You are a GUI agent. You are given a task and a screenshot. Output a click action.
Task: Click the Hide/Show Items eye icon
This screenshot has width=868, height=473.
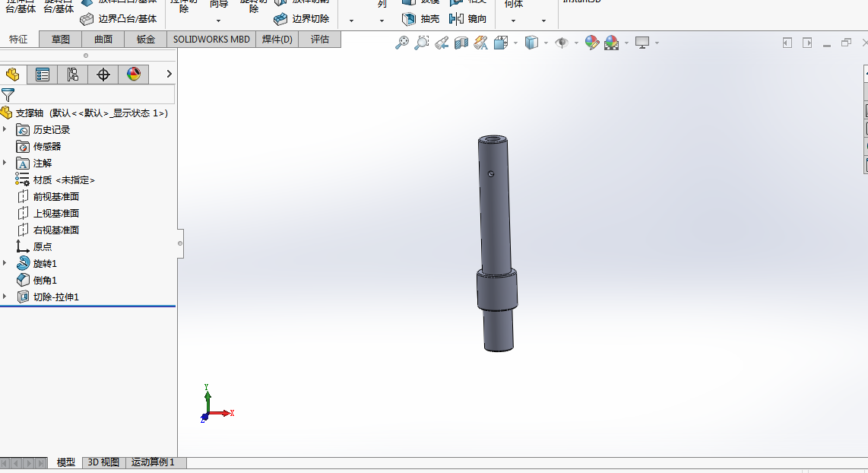[562, 43]
